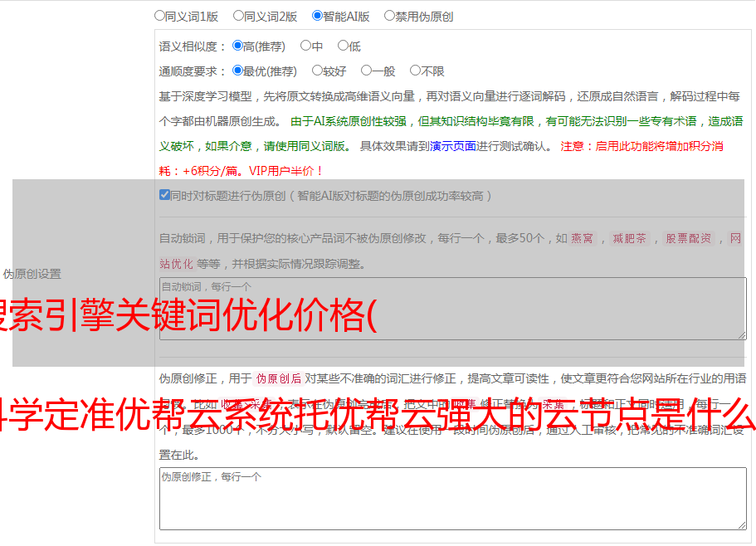This screenshot has width=756, height=546.
Task: Select the 同义词1版 radio option
Action: pos(159,16)
